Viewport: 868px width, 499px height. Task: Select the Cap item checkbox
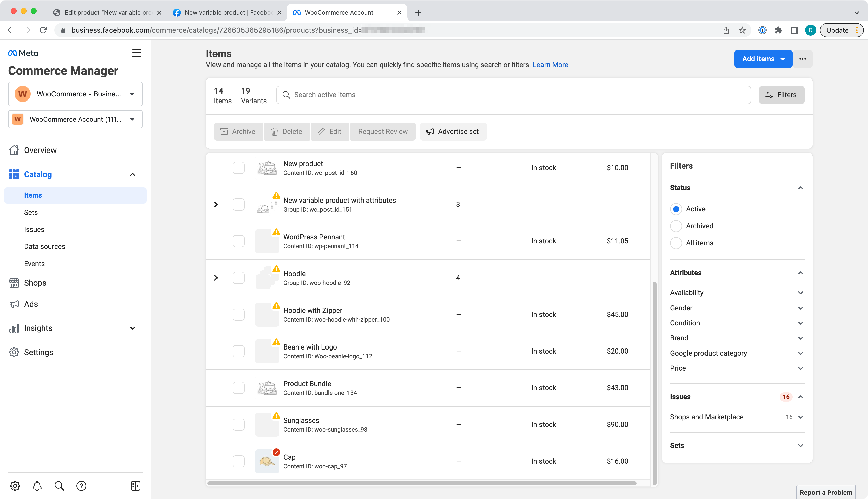click(238, 461)
